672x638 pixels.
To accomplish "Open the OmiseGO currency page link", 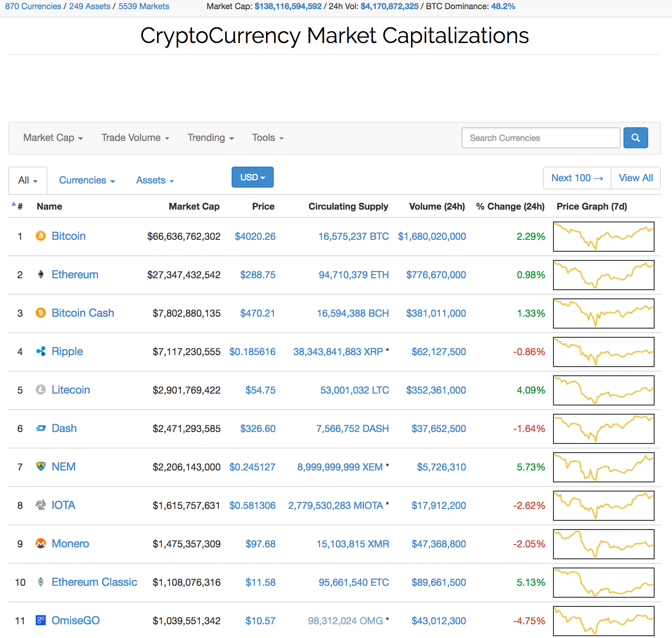I will click(76, 621).
